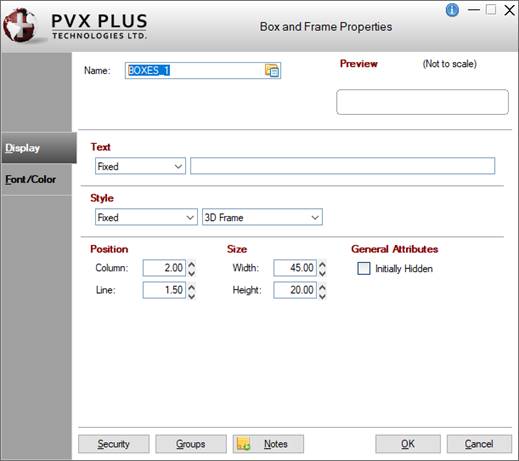The width and height of the screenshot is (519, 461).
Task: Click the Security button
Action: (x=114, y=444)
